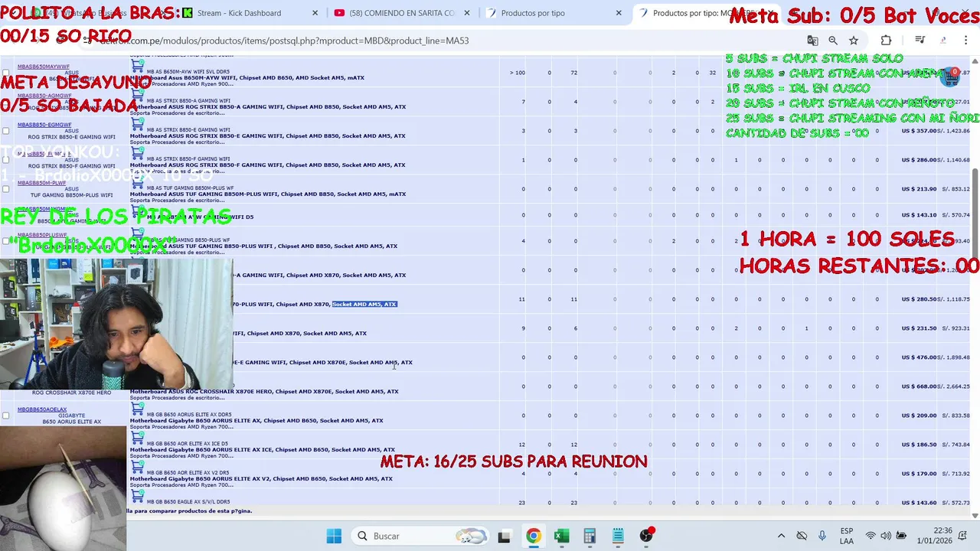Open the Windows Start menu

[x=334, y=536]
